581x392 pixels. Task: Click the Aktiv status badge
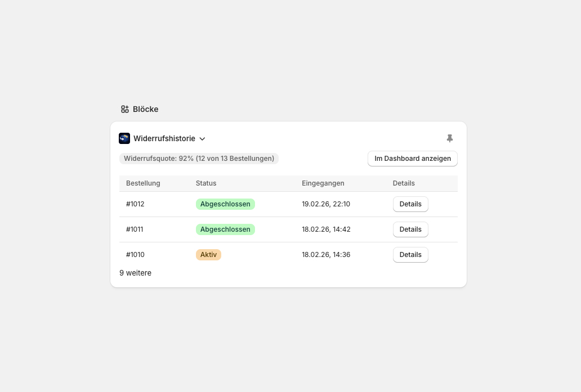[208, 255]
